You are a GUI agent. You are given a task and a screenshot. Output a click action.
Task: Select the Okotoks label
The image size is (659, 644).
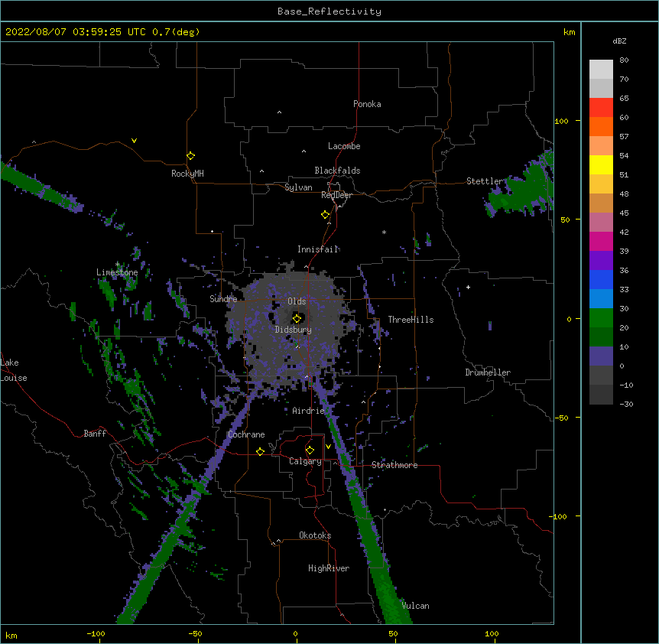[315, 535]
